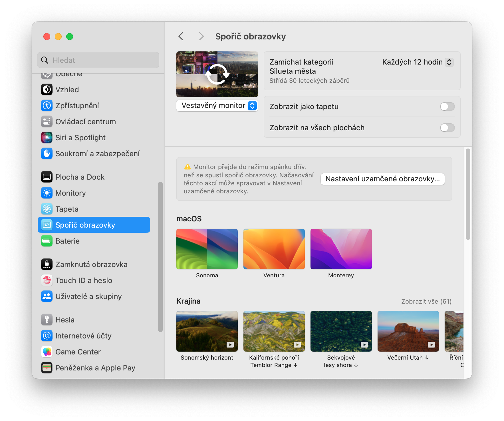Click the Vzhled sidebar icon

(x=47, y=90)
